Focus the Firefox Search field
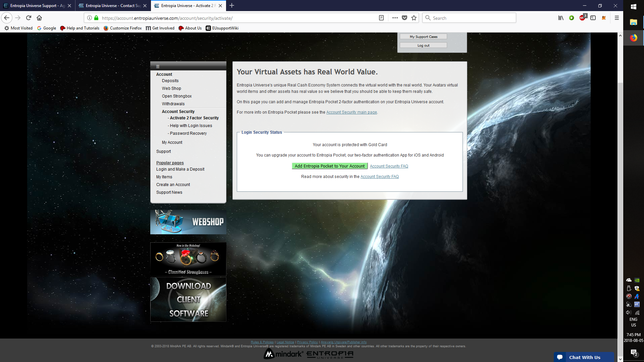 click(x=469, y=18)
